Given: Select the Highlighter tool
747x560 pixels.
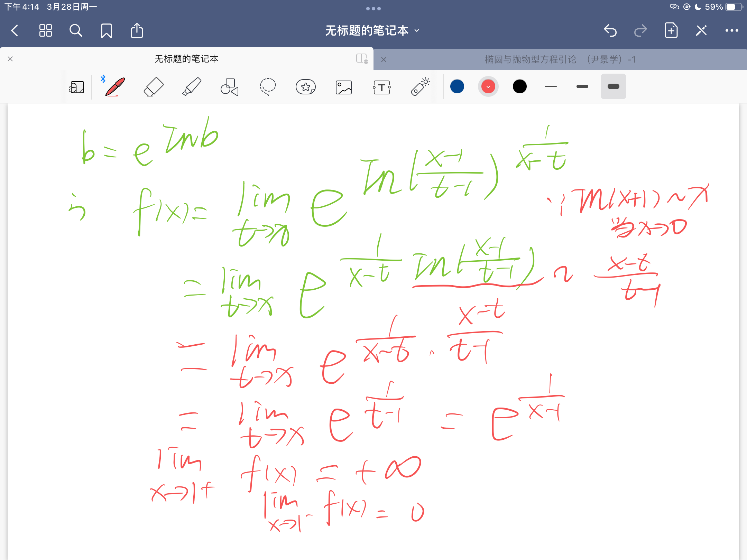Looking at the screenshot, I should click(192, 87).
